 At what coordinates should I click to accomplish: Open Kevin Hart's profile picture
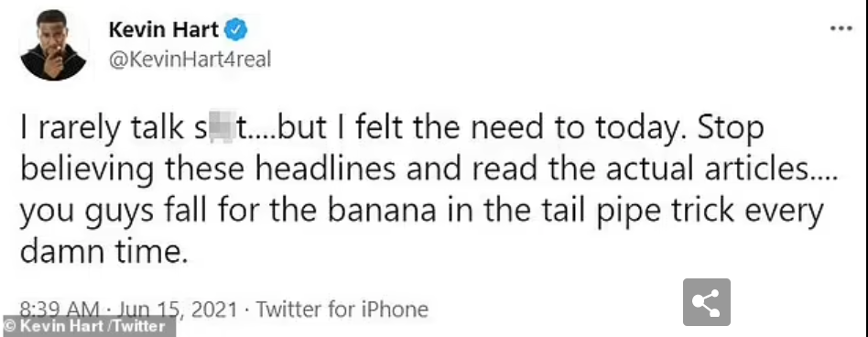54,45
